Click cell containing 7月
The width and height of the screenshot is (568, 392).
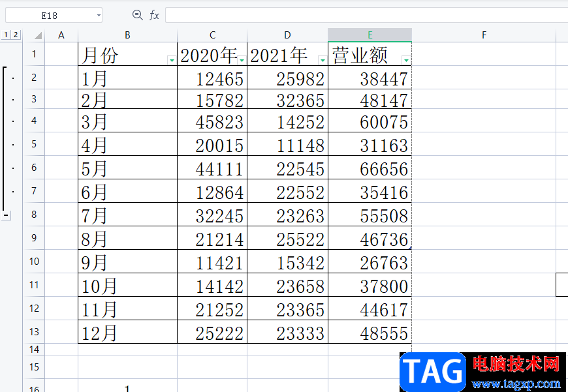[127, 215]
